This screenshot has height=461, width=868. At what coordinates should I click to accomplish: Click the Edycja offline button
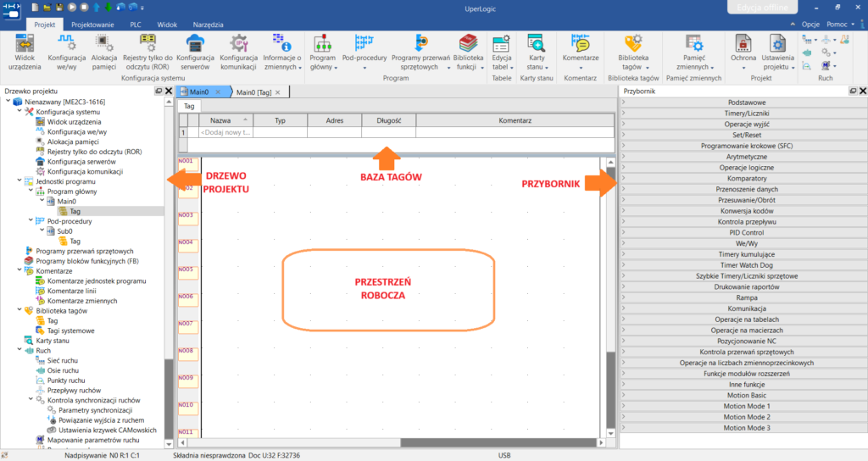[762, 7]
